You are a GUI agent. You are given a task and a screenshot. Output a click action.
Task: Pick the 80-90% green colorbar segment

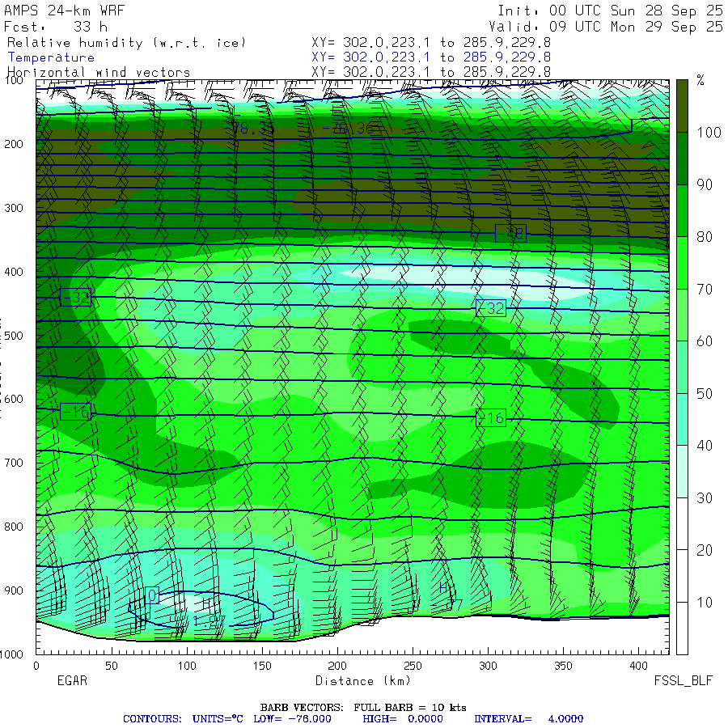pyautogui.click(x=682, y=210)
